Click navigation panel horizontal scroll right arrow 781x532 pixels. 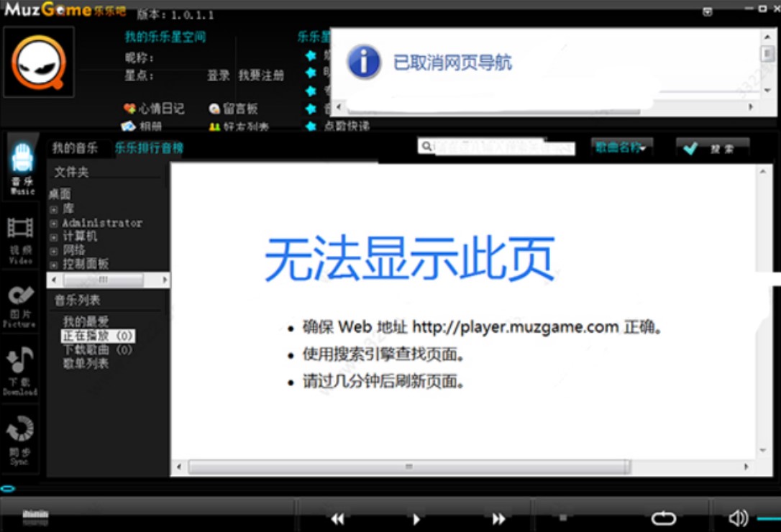coord(751,106)
